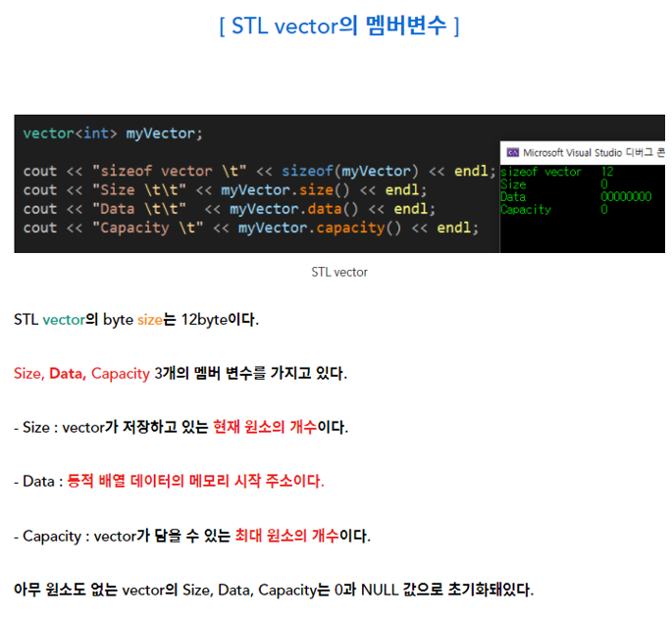The image size is (672, 618).
Task: Click console output "sizeof vector 12"
Action: (x=557, y=172)
